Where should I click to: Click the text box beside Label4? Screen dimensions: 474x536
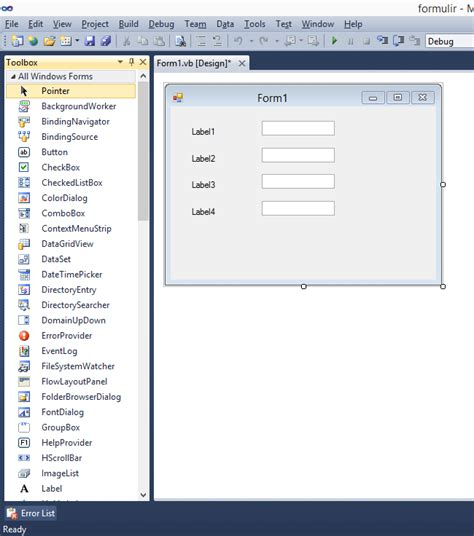pos(298,209)
